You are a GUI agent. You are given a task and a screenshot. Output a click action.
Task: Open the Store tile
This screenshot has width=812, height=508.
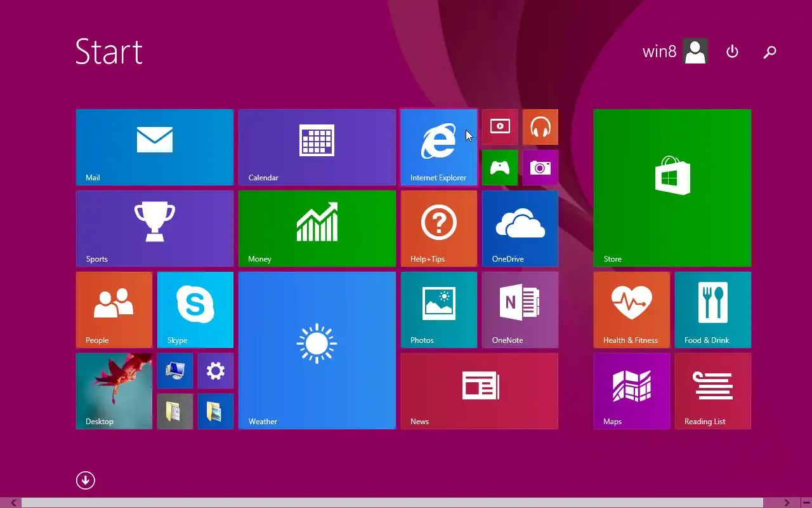(672, 188)
